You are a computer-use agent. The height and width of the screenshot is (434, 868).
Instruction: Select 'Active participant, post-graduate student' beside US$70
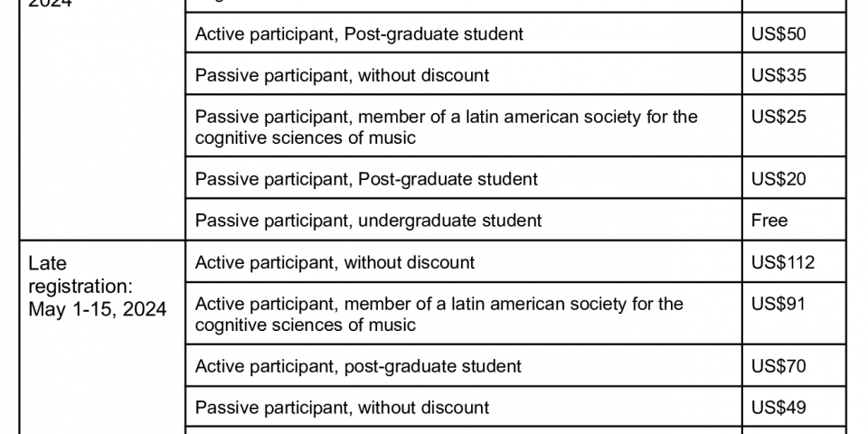(358, 366)
